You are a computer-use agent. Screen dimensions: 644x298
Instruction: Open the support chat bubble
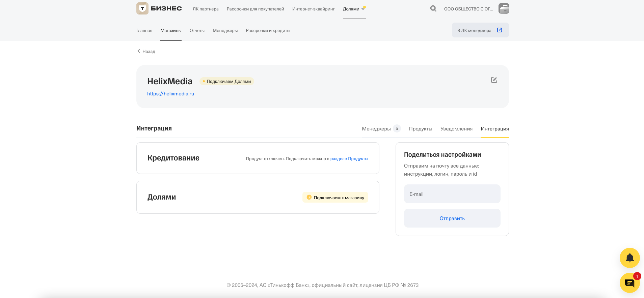pos(630,283)
